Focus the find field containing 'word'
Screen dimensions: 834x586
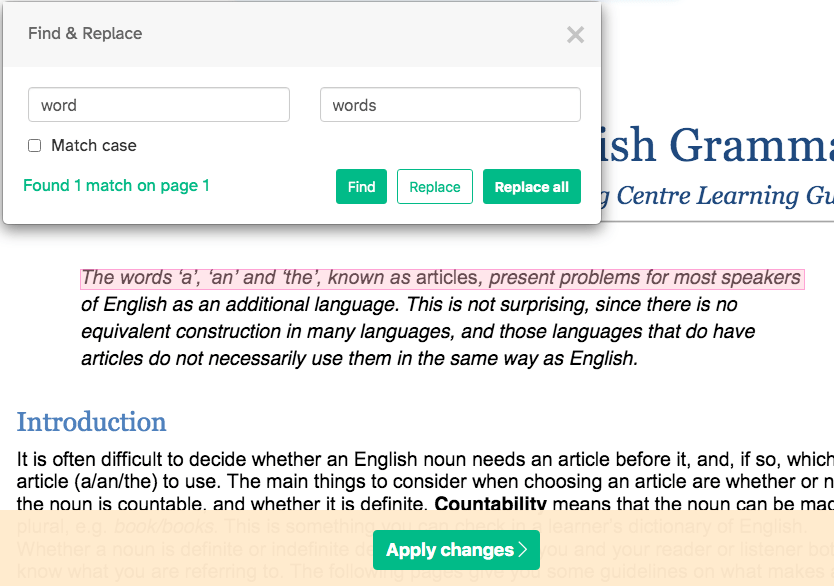pyautogui.click(x=159, y=105)
